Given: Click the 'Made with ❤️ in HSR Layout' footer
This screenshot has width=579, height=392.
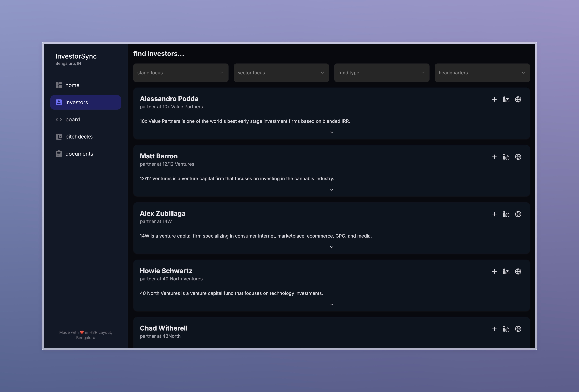Looking at the screenshot, I should [86, 335].
